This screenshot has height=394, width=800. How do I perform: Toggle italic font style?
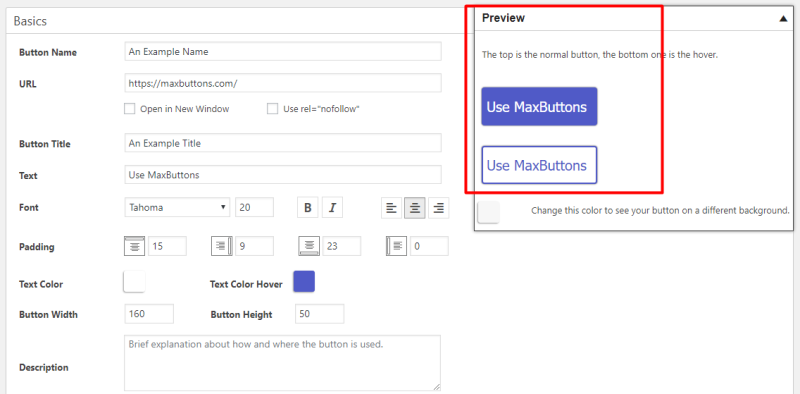pos(332,208)
